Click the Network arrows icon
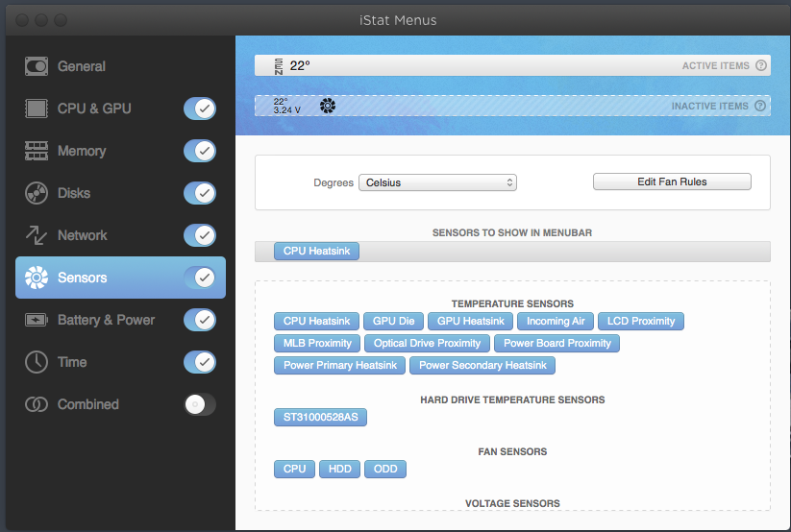The image size is (791, 532). coord(37,235)
